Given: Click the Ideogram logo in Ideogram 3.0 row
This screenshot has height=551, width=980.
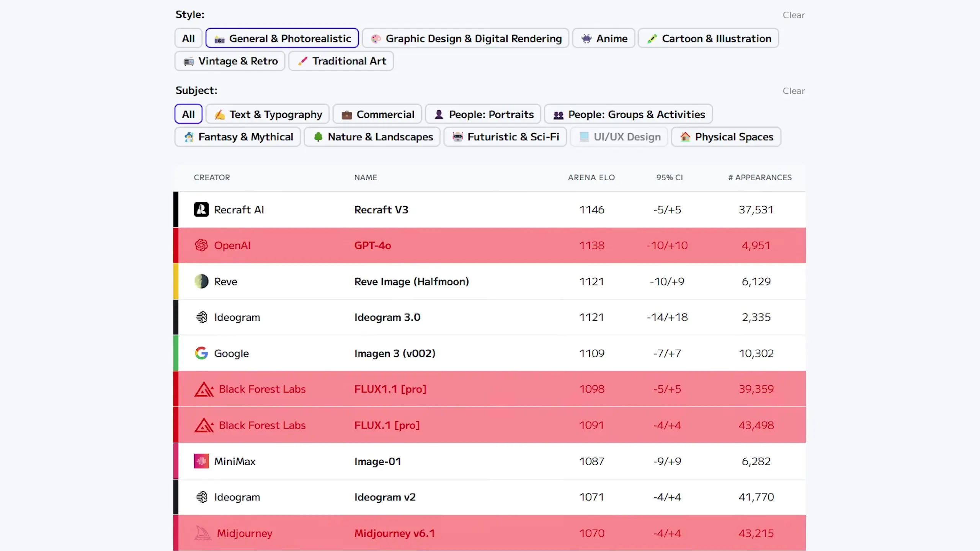Looking at the screenshot, I should click(x=201, y=317).
